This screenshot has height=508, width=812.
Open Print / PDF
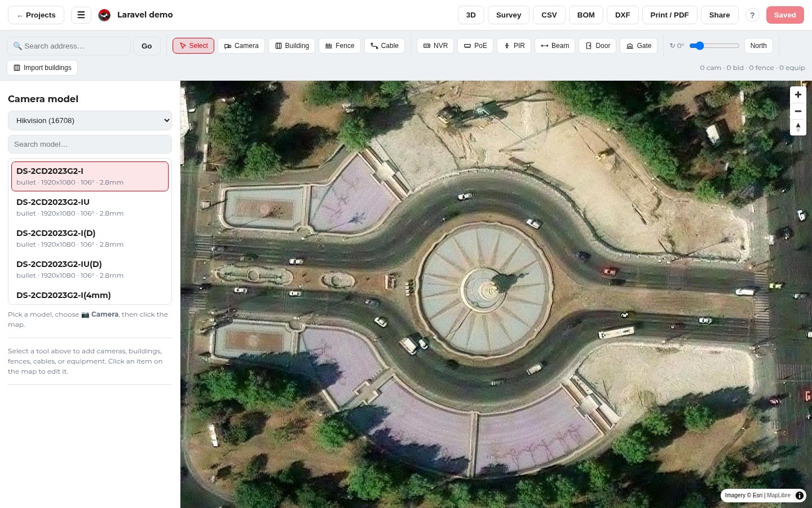click(x=669, y=15)
